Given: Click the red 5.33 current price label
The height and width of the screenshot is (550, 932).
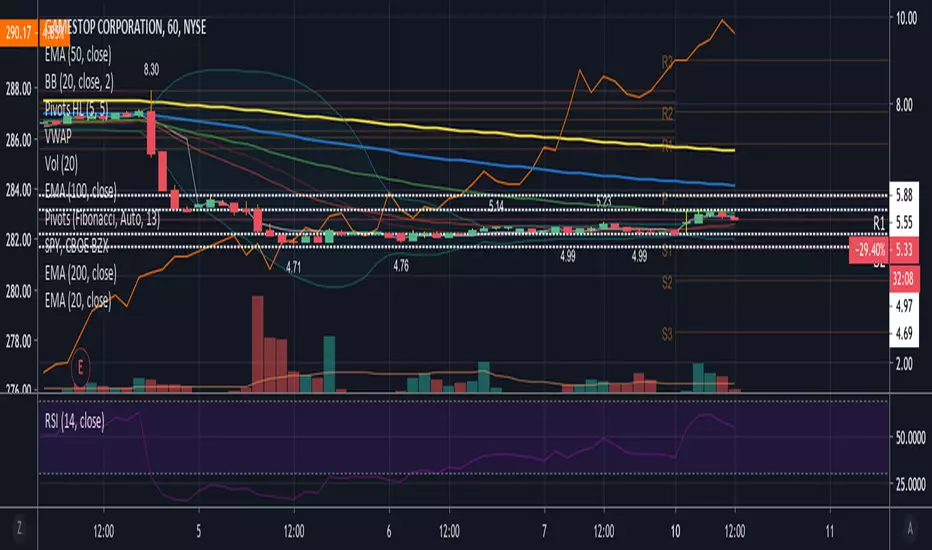Looking at the screenshot, I should pyautogui.click(x=904, y=250).
